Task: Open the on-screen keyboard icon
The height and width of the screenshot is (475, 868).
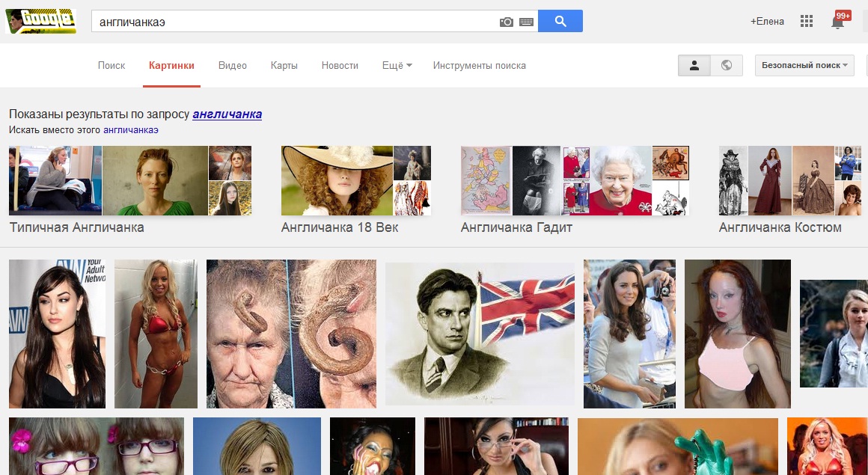Action: pos(526,22)
